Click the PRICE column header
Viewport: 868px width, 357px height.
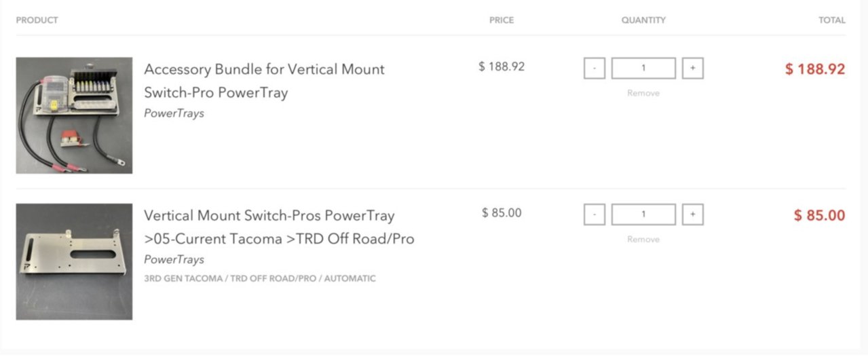502,20
